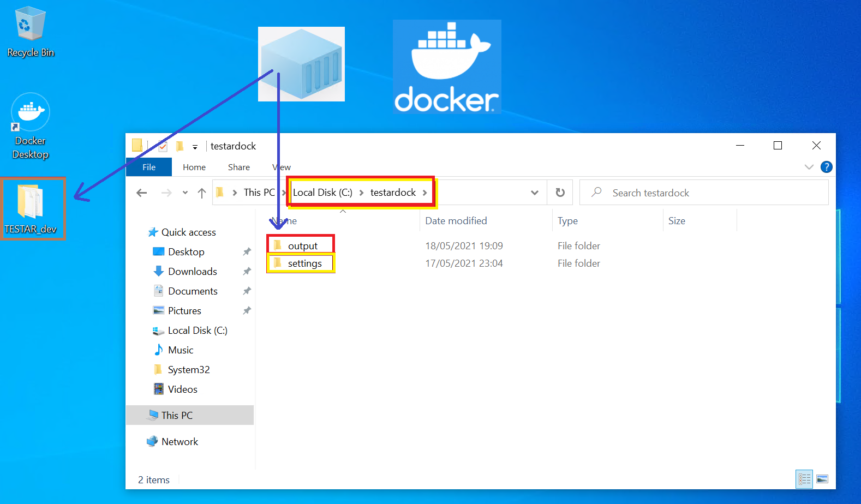
Task: Click File folder type of output row
Action: (578, 246)
